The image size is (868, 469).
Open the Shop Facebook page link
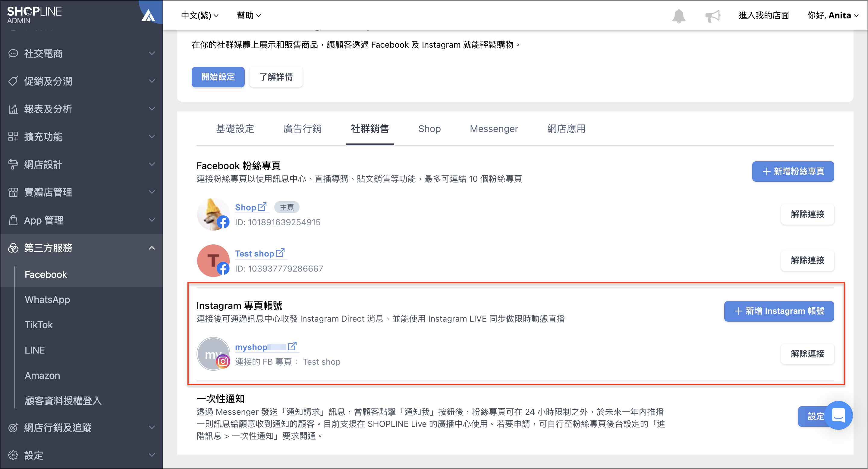(x=245, y=208)
